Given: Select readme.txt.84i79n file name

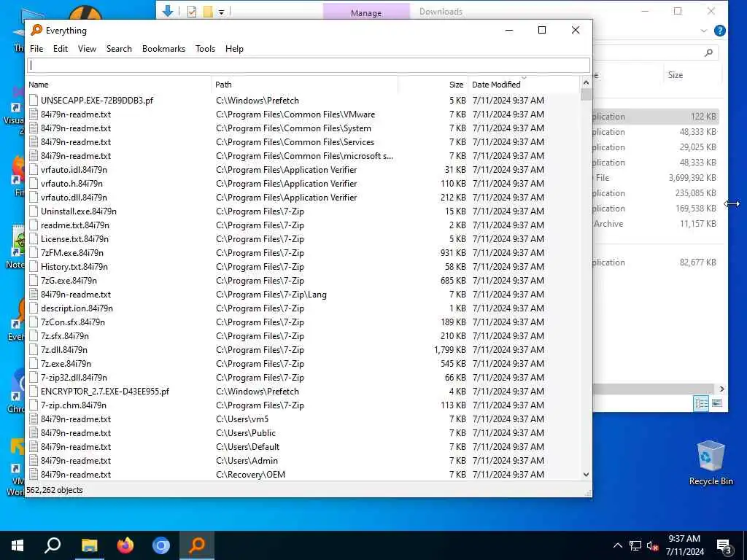Looking at the screenshot, I should click(75, 225).
